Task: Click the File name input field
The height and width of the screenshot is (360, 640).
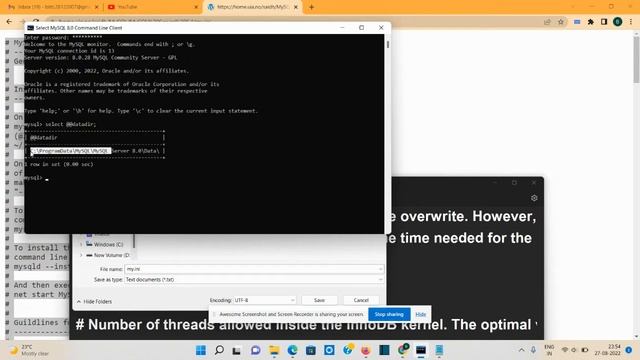Action: (x=251, y=269)
